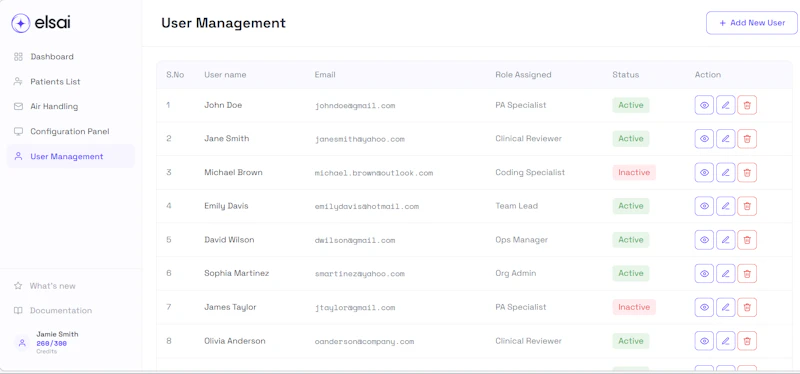Select email emilydavis@hotmail.com
The width and height of the screenshot is (800, 374).
tap(367, 207)
